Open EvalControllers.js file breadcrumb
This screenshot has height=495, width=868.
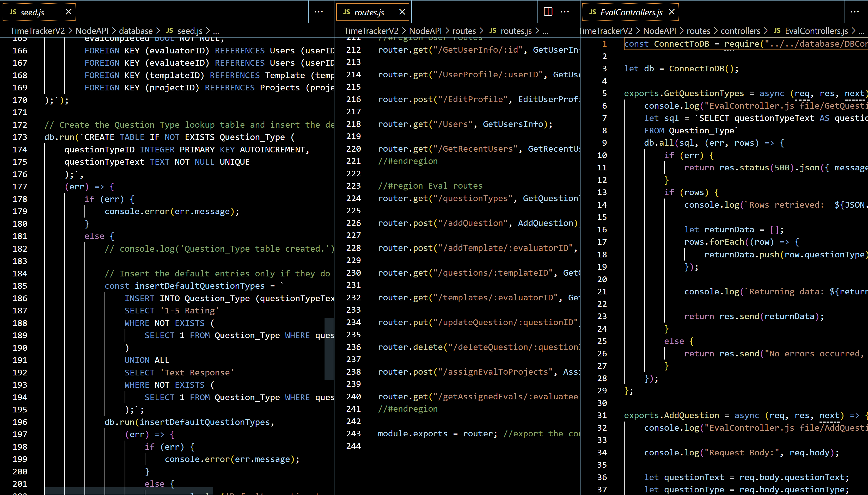click(816, 31)
